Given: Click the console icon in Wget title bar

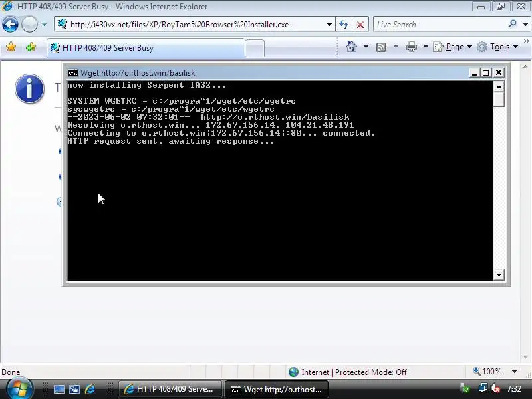Looking at the screenshot, I should click(x=72, y=73).
